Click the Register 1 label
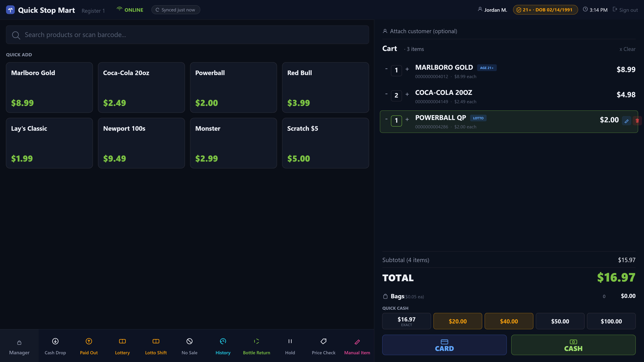Screen dimensions: 644x362 (93, 11)
